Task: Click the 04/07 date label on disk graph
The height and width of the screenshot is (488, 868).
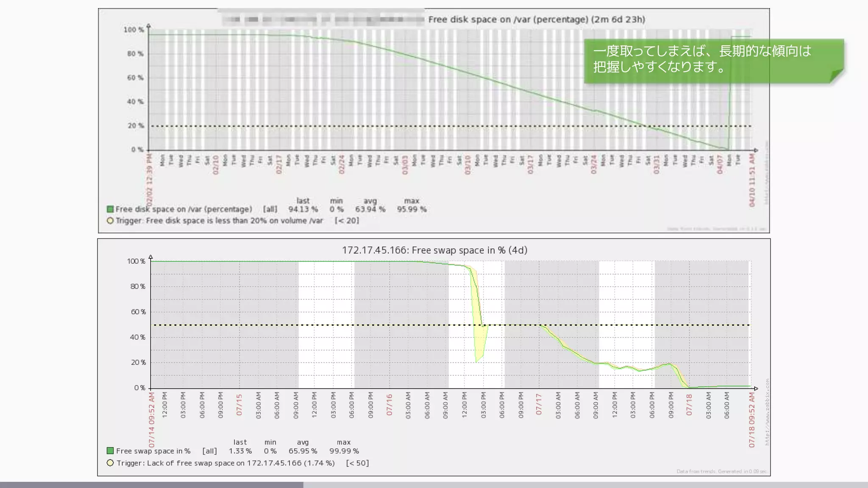Action: 720,165
